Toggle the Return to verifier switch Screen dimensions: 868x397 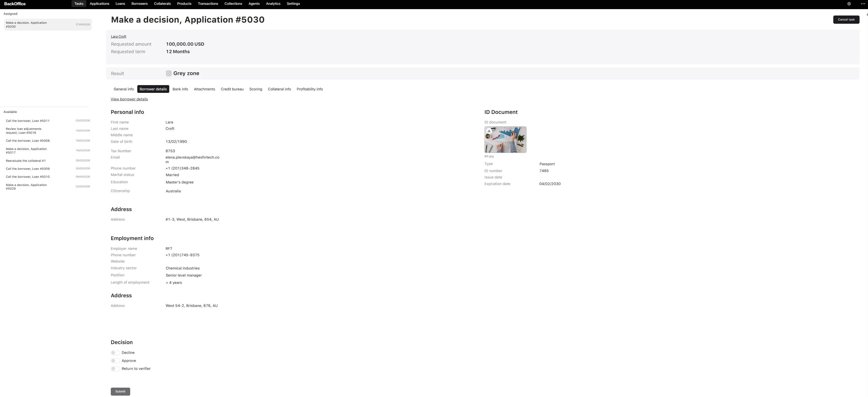point(115,369)
